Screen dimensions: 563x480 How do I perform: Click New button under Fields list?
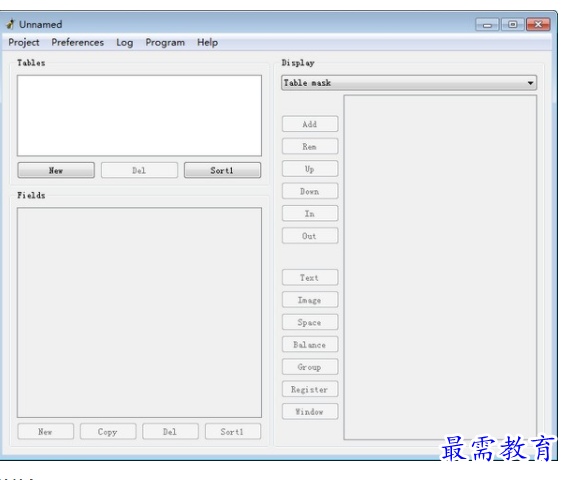pyautogui.click(x=46, y=432)
